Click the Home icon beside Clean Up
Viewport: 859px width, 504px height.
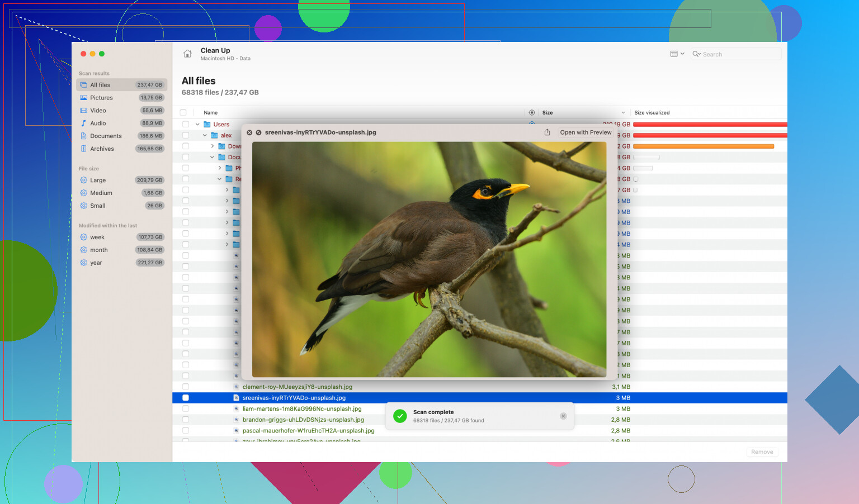(x=187, y=54)
